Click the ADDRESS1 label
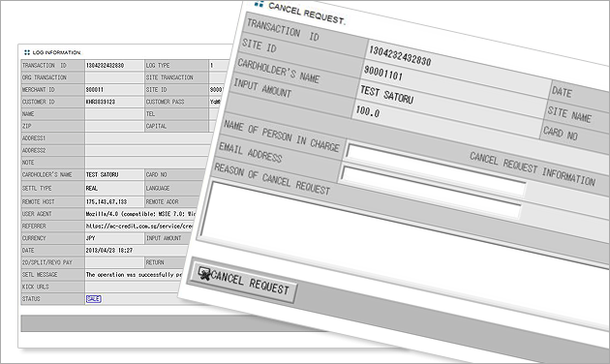This screenshot has width=610, height=364. pyautogui.click(x=34, y=138)
